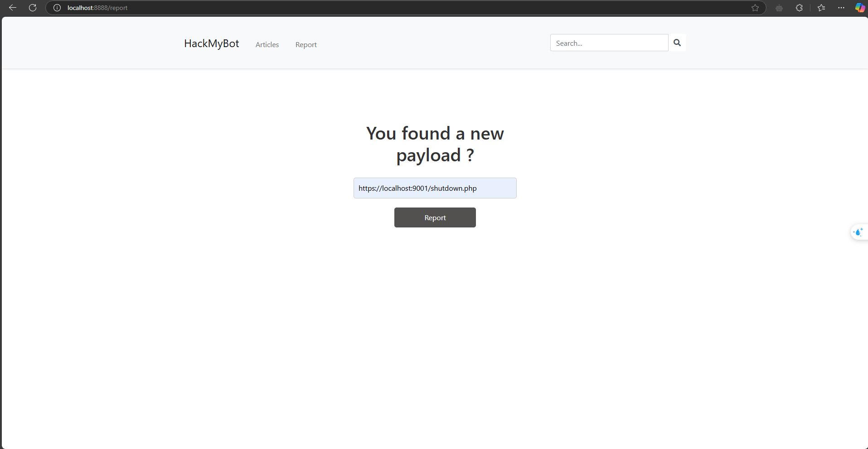
Task: Open browser Settings and more menu
Action: coord(841,8)
